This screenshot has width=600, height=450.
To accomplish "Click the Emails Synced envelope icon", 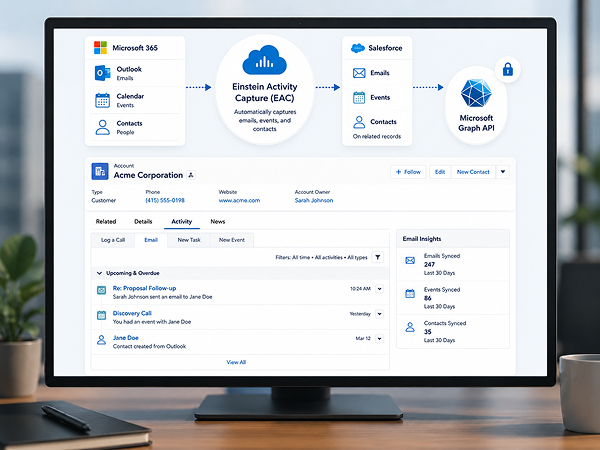I will coord(410,261).
